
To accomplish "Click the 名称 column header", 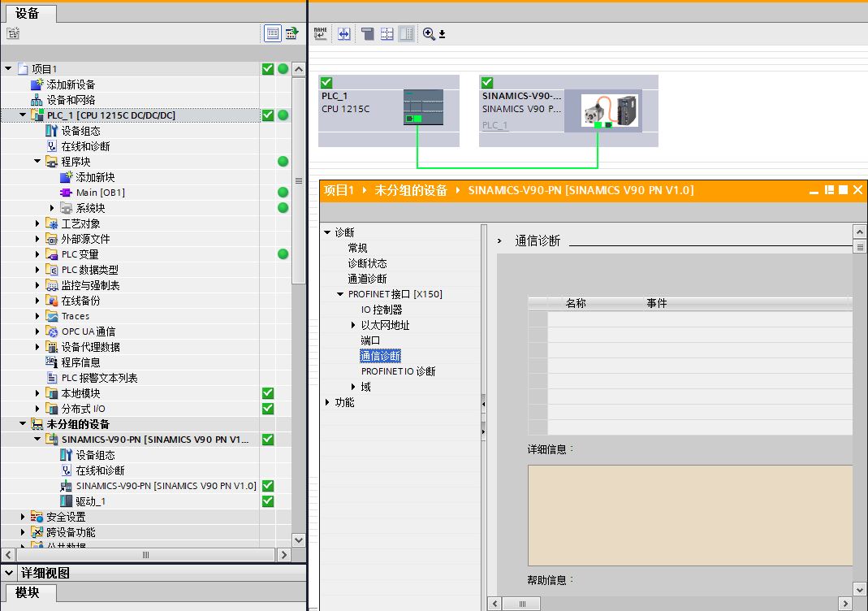I will point(576,303).
